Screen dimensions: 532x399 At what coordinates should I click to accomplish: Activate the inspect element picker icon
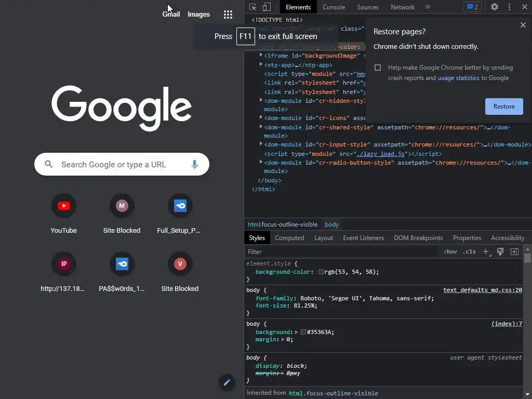[x=252, y=7]
